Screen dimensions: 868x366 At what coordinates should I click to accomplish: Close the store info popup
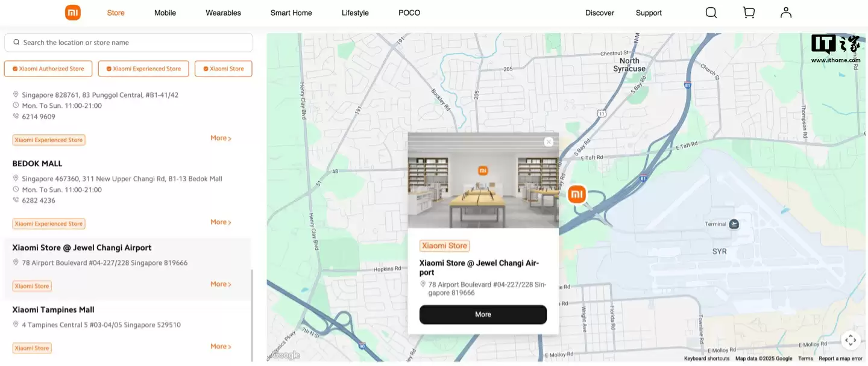point(549,142)
